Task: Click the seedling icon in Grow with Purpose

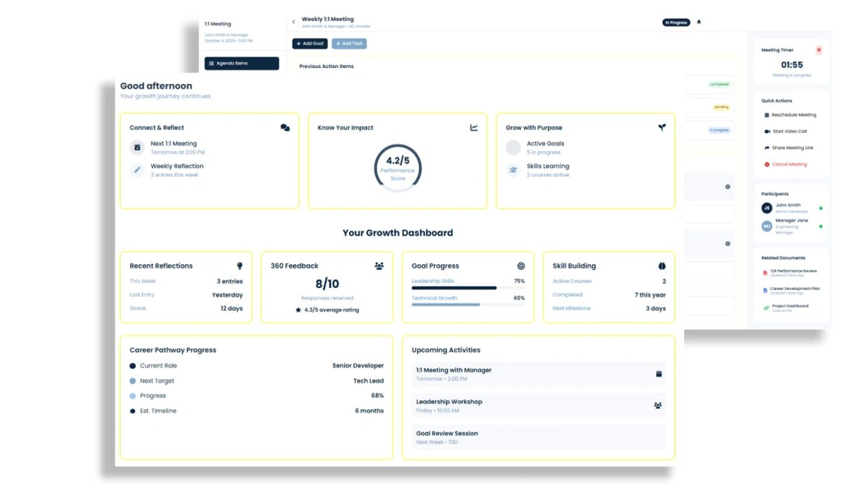Action: 661,128
